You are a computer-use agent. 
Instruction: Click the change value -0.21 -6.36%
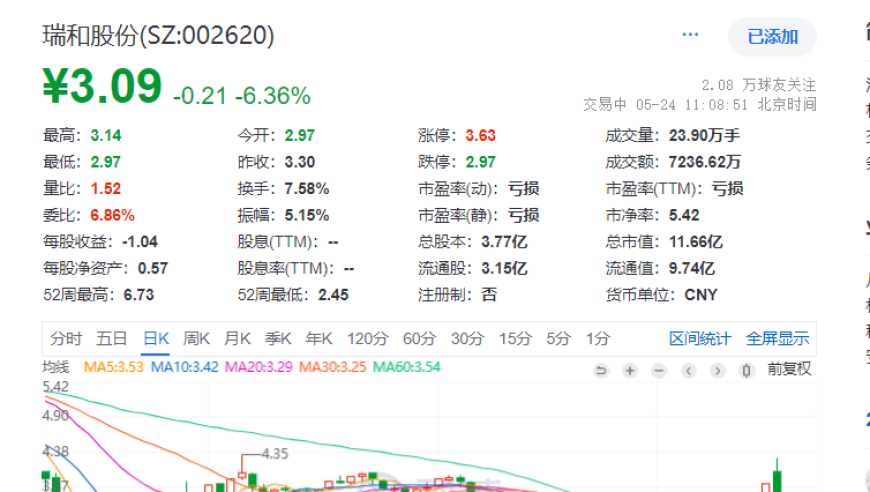click(x=242, y=96)
